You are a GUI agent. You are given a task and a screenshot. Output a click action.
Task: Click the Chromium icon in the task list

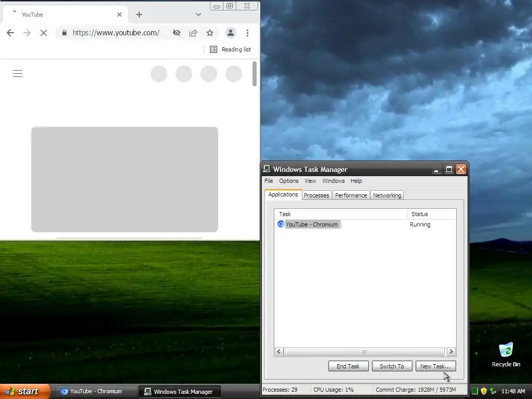[x=281, y=224]
